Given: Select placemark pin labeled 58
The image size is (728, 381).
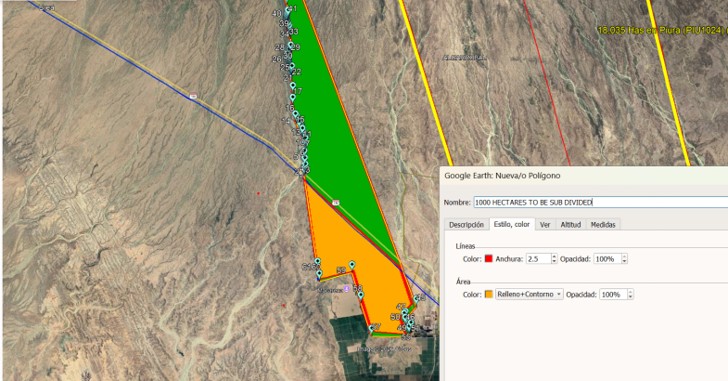Looking at the screenshot, I should tap(361, 295).
